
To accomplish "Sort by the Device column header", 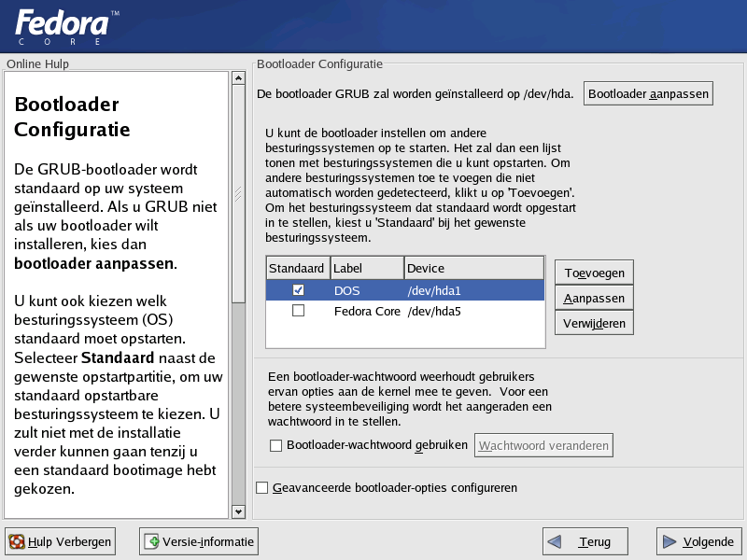I will (474, 268).
